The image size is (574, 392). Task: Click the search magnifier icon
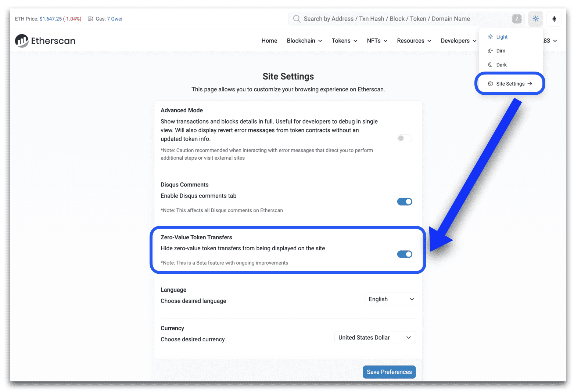(x=297, y=19)
